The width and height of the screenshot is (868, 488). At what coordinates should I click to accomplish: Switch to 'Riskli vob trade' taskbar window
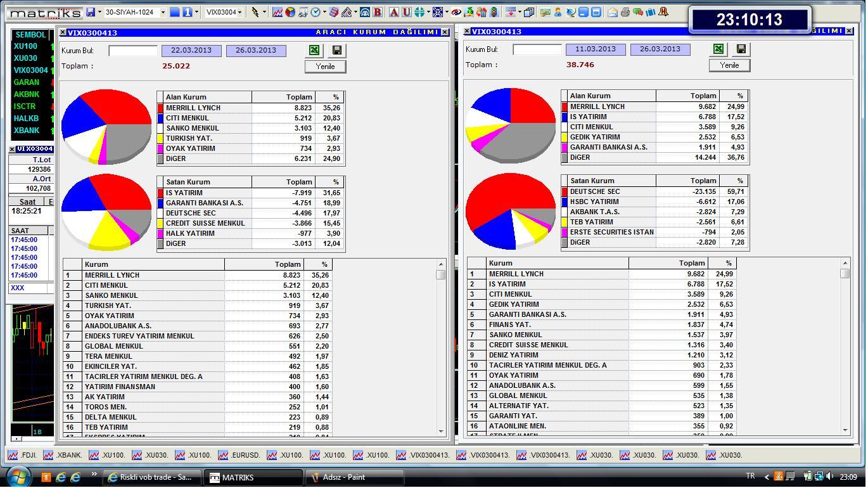click(152, 477)
